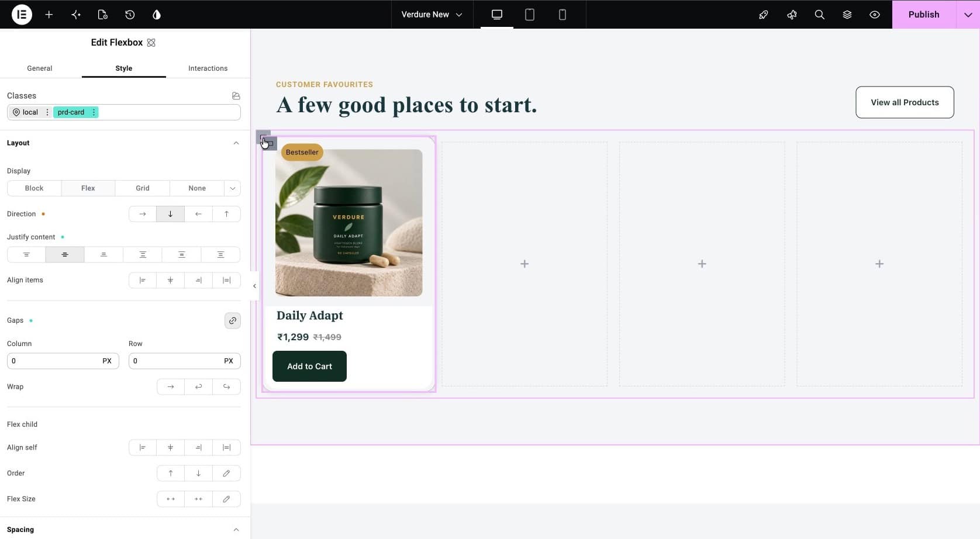The image size is (980, 539).
Task: Switch to mobile device preview
Action: pyautogui.click(x=563, y=15)
